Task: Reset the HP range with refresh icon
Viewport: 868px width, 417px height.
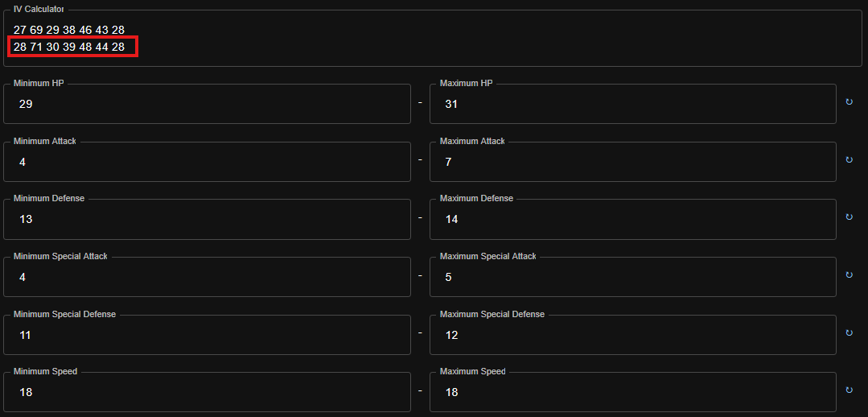Action: [849, 102]
